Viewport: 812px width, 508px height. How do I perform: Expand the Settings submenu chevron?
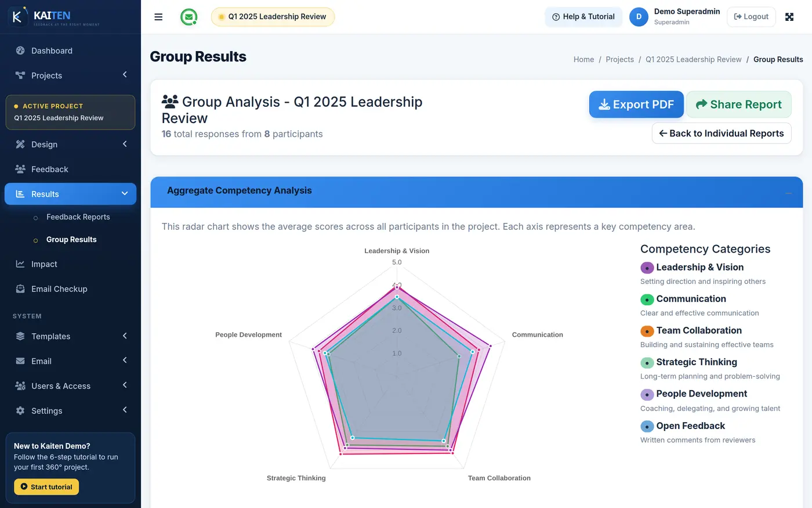click(125, 410)
